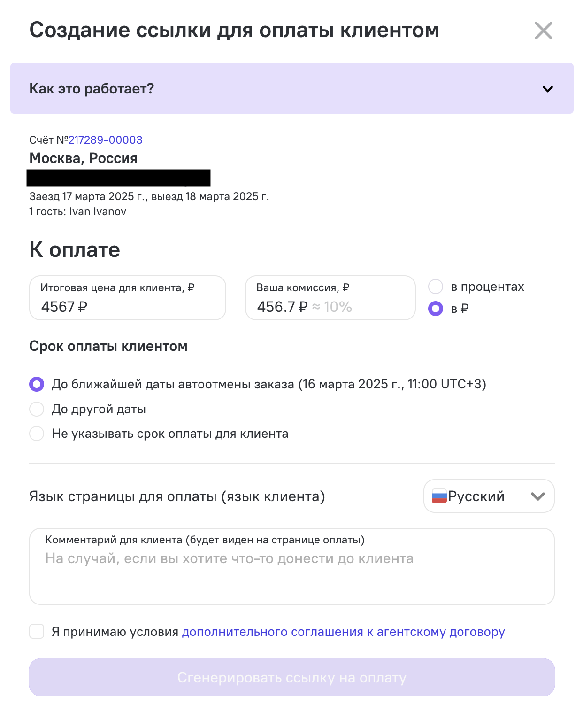Click the Russian flag icon
Image resolution: width=583 pixels, height=728 pixels.
tap(439, 496)
